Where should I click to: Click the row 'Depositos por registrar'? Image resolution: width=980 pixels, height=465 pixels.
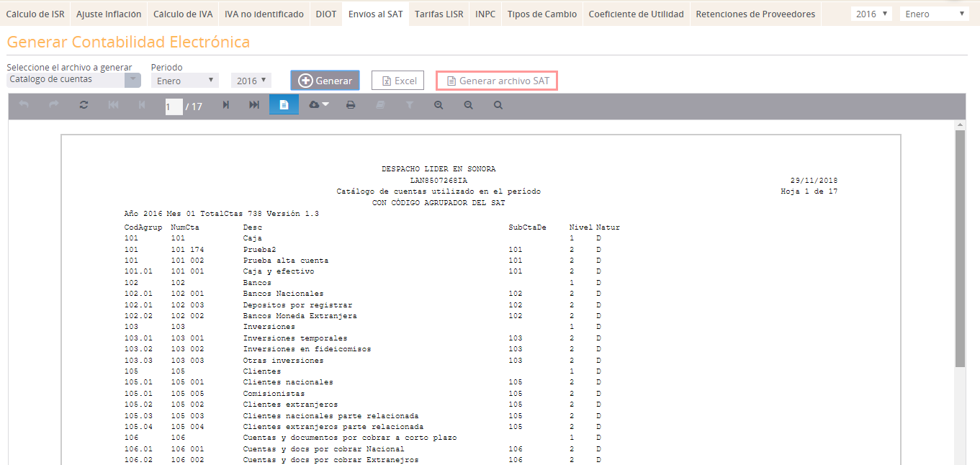372,304
